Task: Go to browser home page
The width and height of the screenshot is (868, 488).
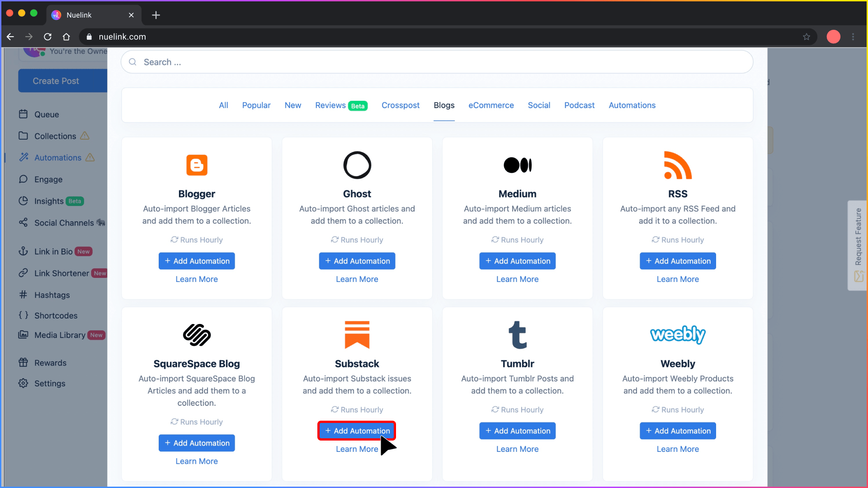Action: point(66,37)
